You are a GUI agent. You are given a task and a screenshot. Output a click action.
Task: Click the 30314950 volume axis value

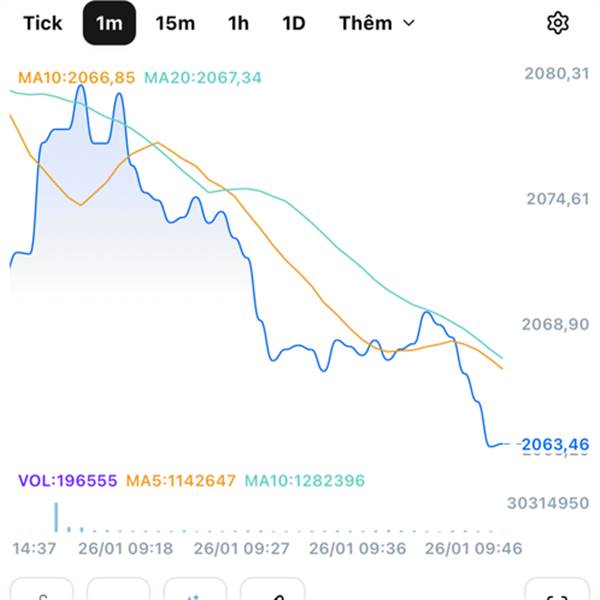pos(548,503)
